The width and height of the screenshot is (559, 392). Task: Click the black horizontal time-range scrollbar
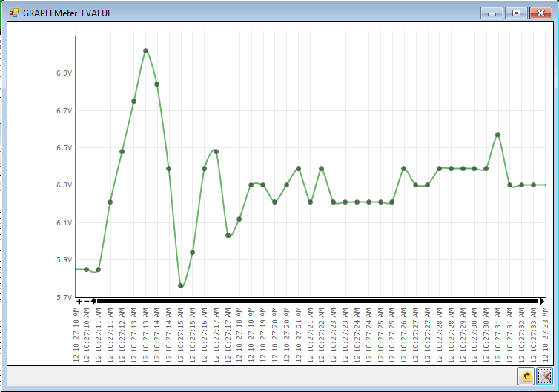click(317, 301)
